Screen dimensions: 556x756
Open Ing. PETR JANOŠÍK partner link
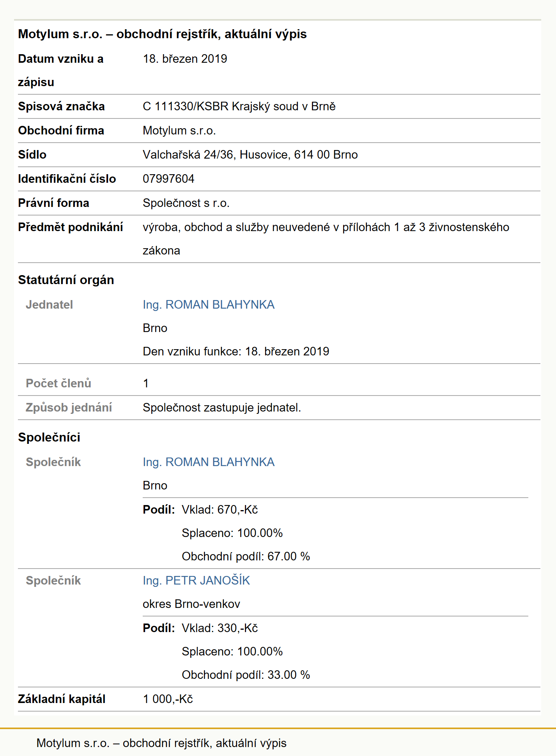pos(196,581)
